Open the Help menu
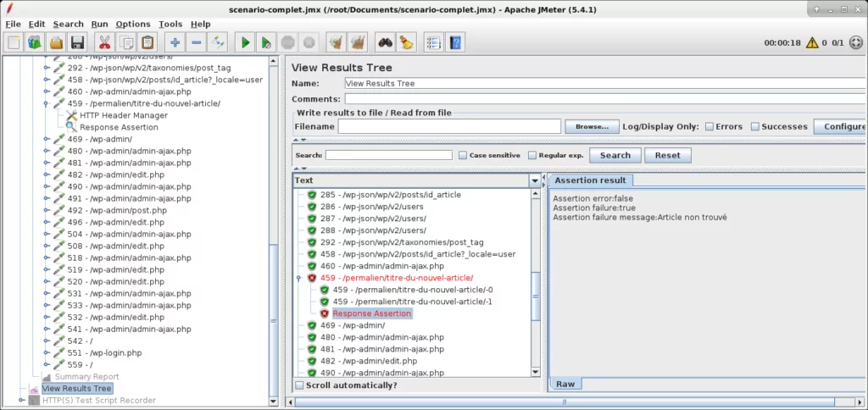The height and width of the screenshot is (410, 868). point(200,25)
